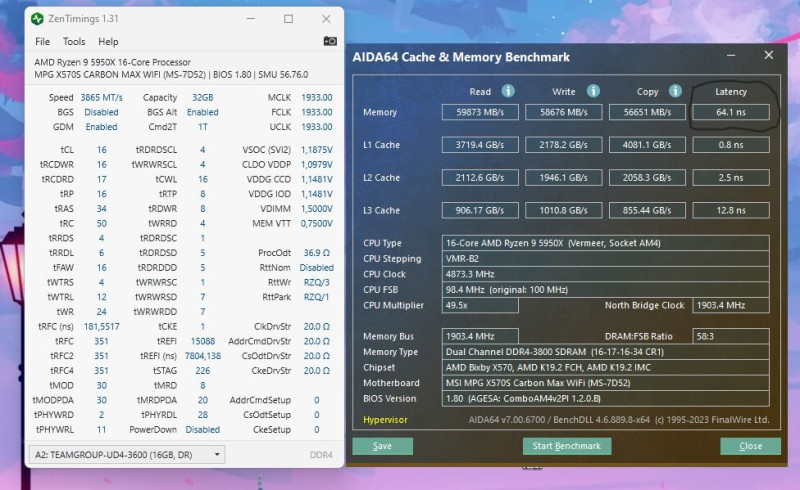The width and height of the screenshot is (800, 490).
Task: Click the FCLK 1933.00 value
Action: [317, 112]
